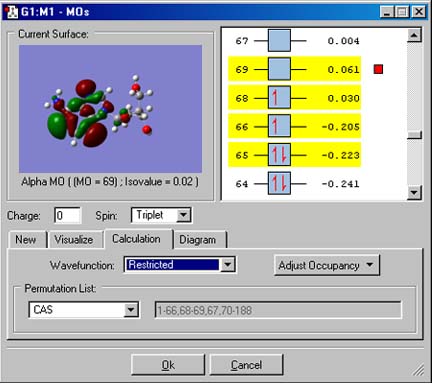The width and height of the screenshot is (434, 385).
Task: Switch to the Visualize tab
Action: pos(74,239)
